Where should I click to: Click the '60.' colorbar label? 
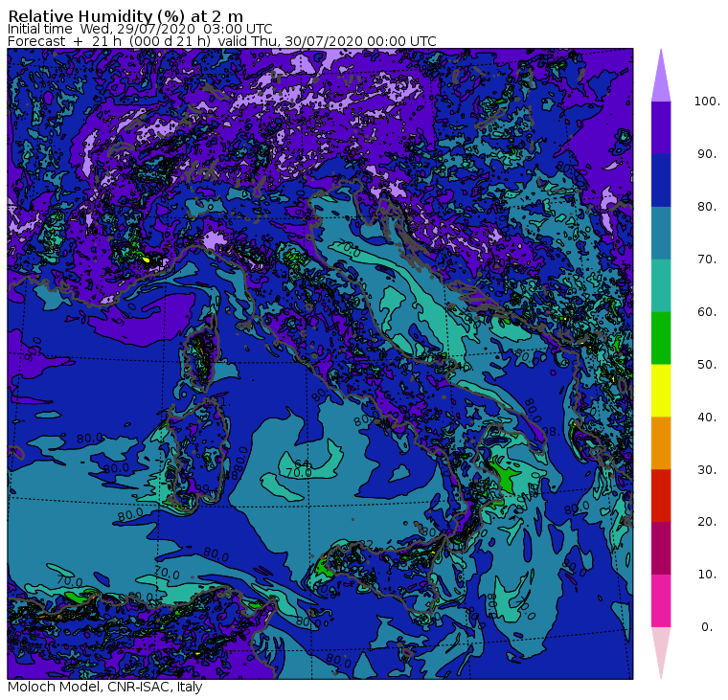point(707,312)
